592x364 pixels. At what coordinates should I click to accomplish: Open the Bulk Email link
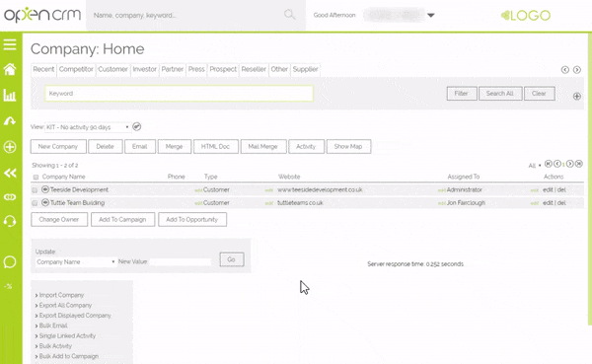[53, 326]
